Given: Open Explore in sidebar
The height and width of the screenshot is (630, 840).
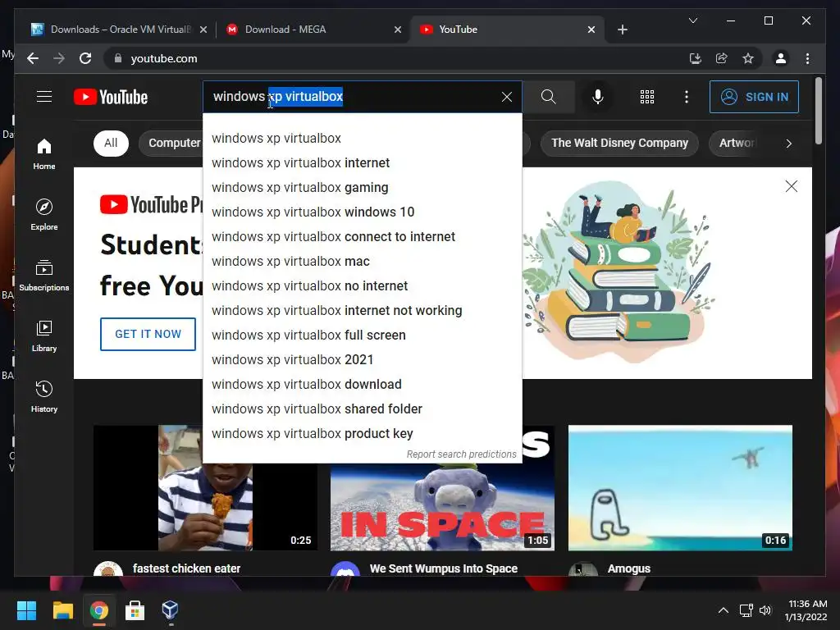Looking at the screenshot, I should [44, 215].
